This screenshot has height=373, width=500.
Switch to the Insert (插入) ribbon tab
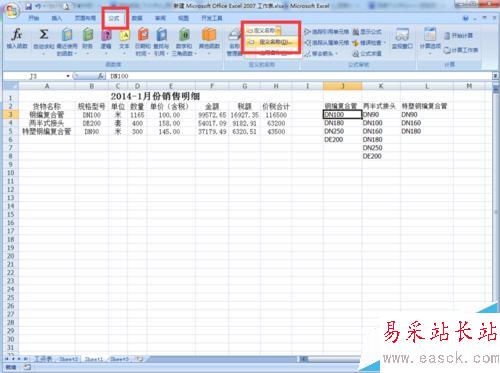[57, 18]
